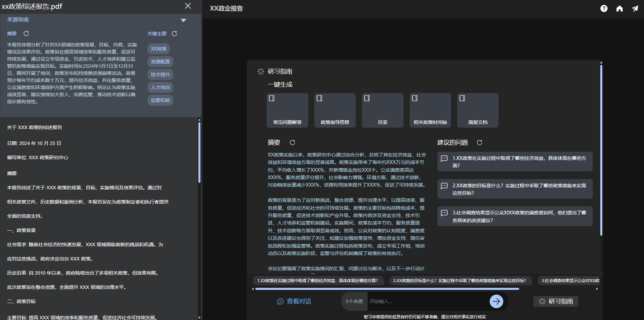Generate 目录 document

[383, 110]
